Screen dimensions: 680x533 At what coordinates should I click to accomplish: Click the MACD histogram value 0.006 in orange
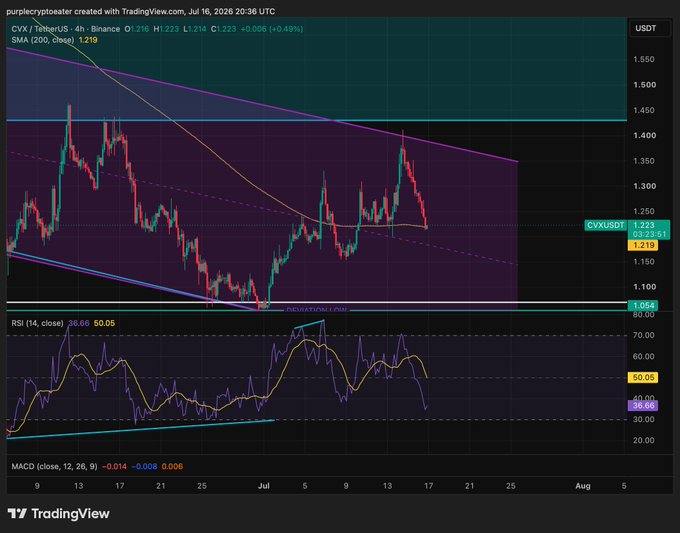172,467
